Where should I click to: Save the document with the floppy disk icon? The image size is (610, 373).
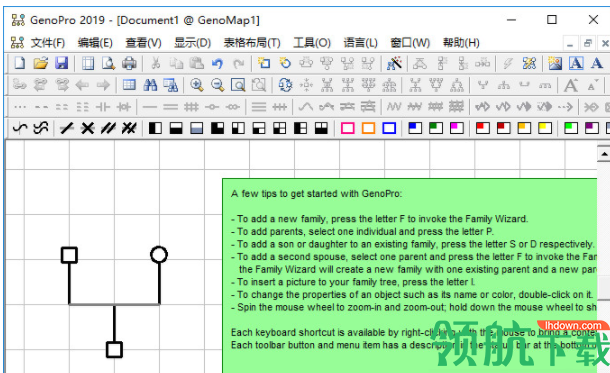[61, 63]
